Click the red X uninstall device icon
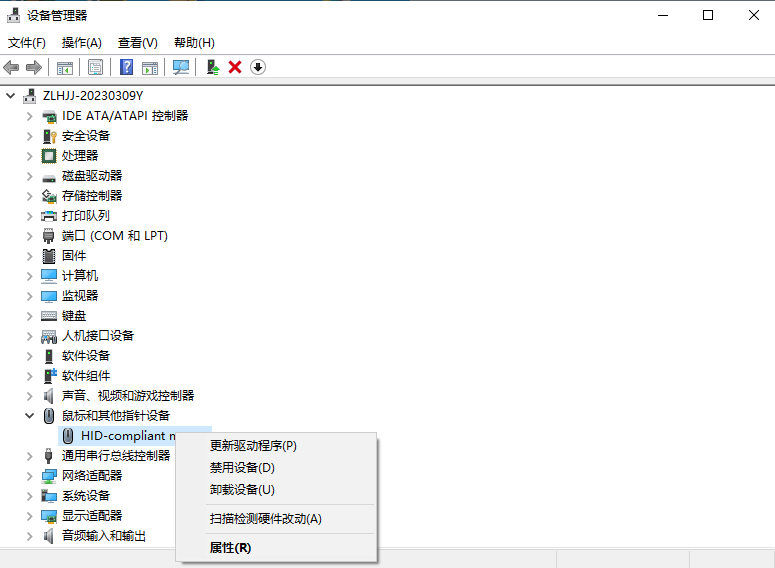Viewport: 775px width, 568px height. [235, 67]
